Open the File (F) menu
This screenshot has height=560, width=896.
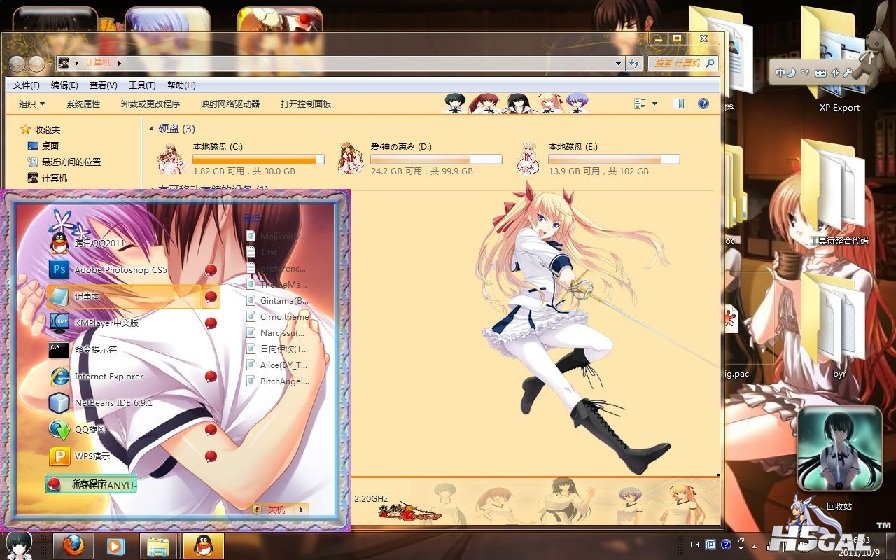[x=25, y=85]
